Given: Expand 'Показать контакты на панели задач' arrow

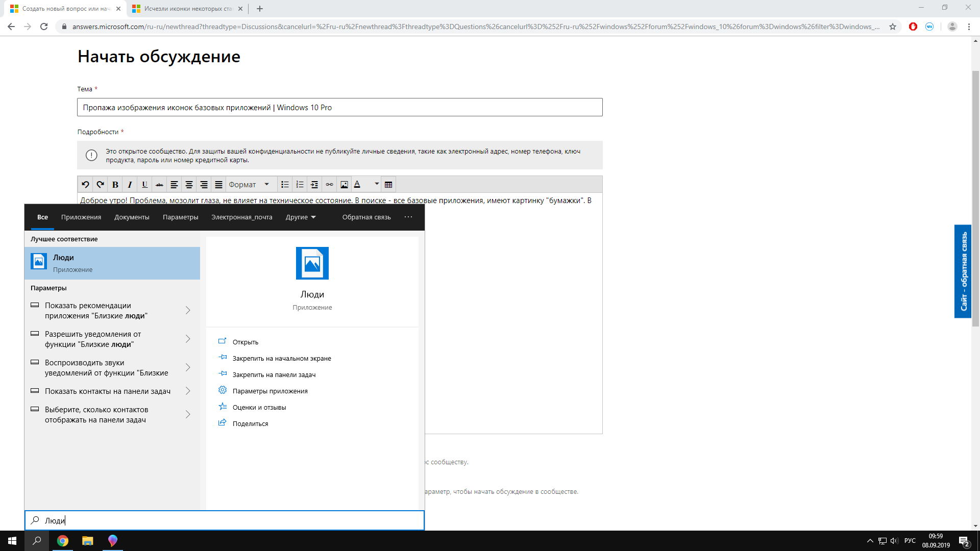Looking at the screenshot, I should (x=188, y=391).
